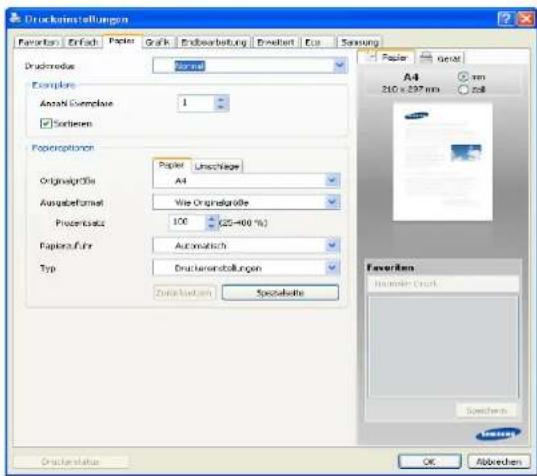Switch to the Eco tab
This screenshot has height=476, width=537.
[317, 42]
